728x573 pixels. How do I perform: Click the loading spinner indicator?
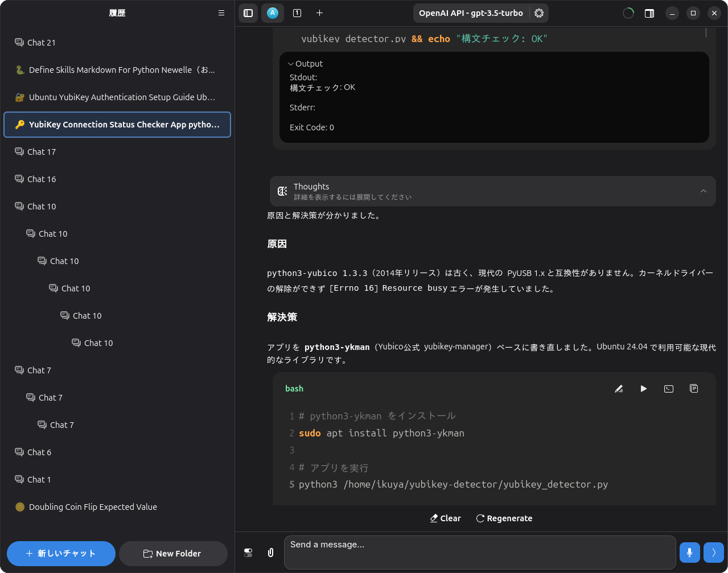628,13
